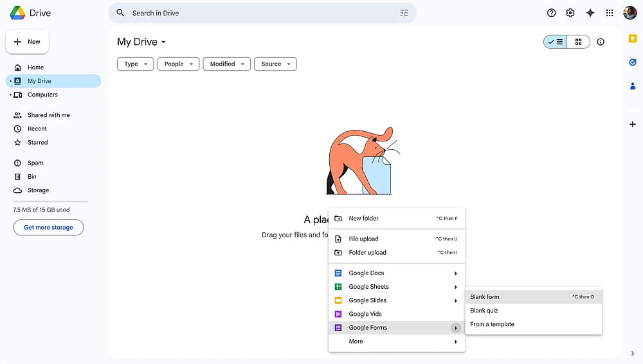Click the File upload icon in menu
Viewport: 643px width, 364px height.
(338, 239)
